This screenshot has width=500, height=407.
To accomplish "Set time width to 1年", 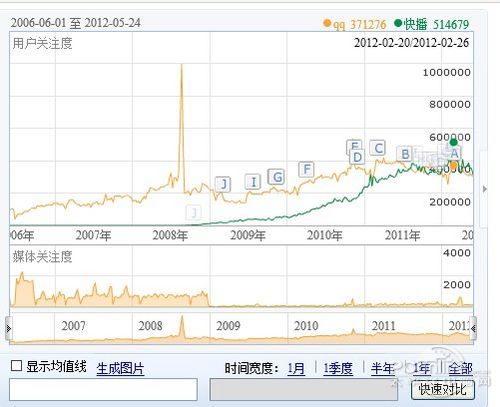I will click(422, 368).
